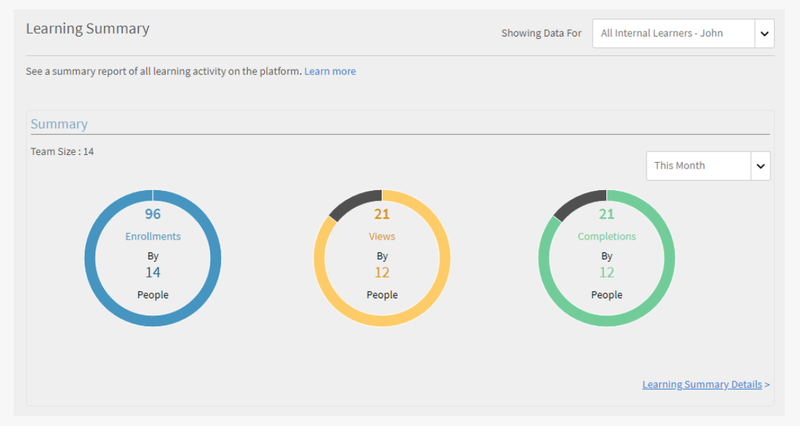Click the dark gray segment of Completions chart
Screen dimensions: 800x426
pyautogui.click(x=579, y=201)
